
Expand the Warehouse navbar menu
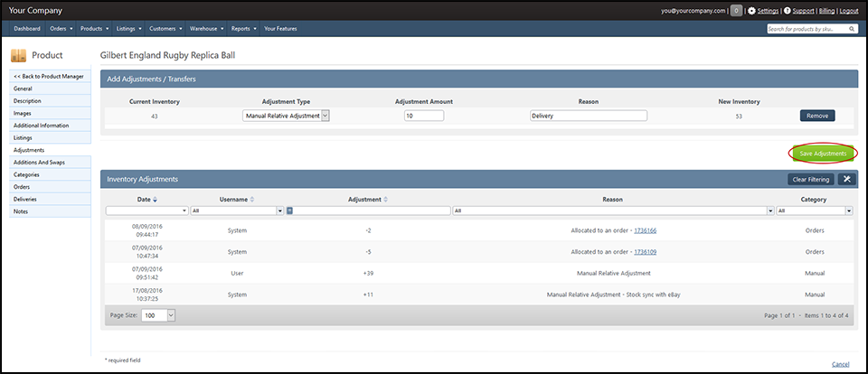tap(207, 29)
